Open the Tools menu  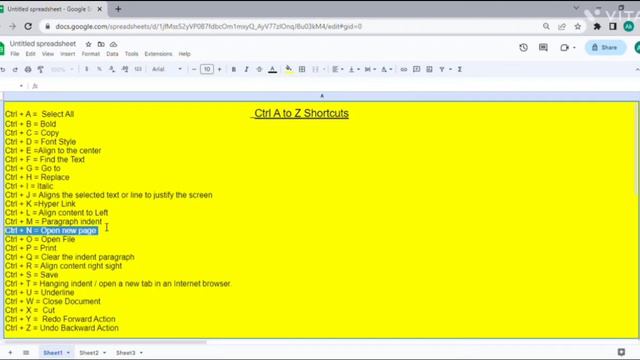point(131,54)
